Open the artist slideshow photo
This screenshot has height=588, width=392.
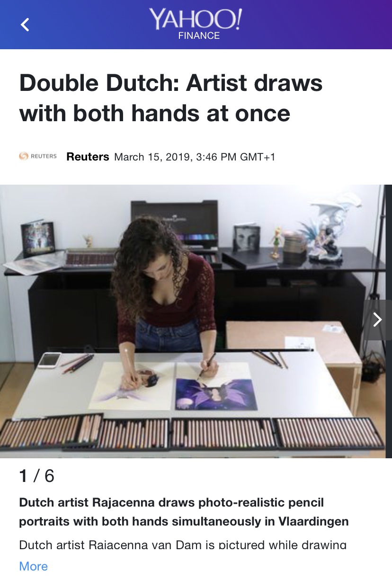[196, 321]
